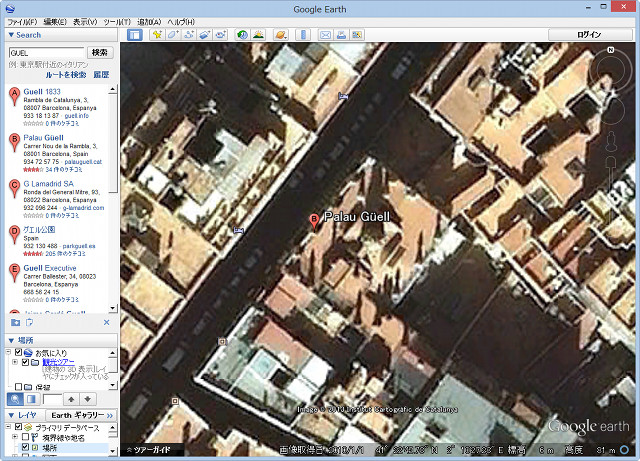The height and width of the screenshot is (461, 640).
Task: Move item up with the up arrow button
Action: [x=71, y=399]
